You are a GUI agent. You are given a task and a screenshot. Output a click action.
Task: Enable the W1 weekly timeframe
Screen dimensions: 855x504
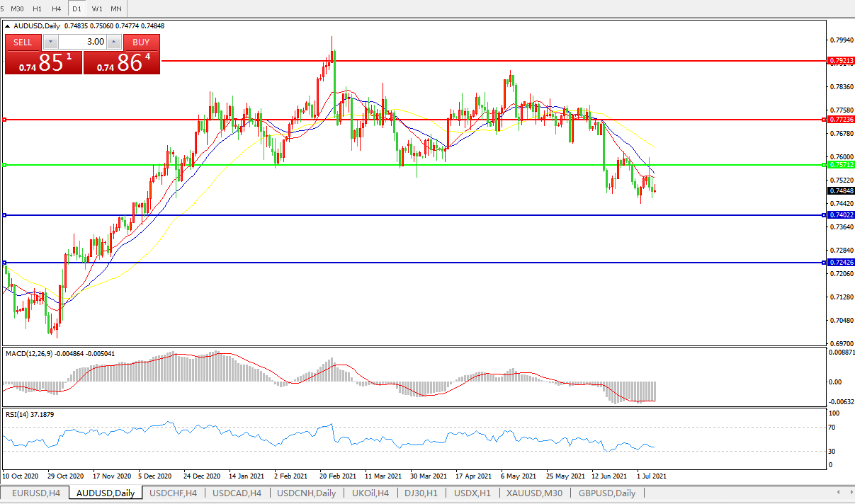[x=97, y=8]
